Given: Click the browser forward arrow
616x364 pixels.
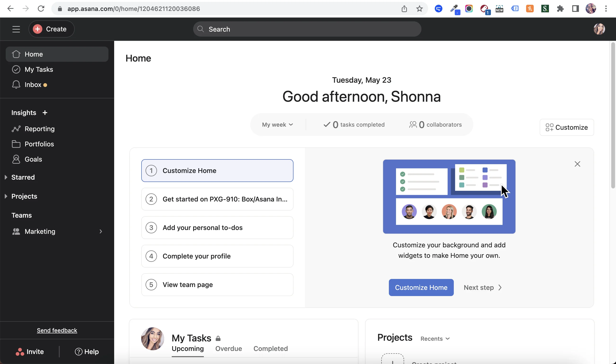Looking at the screenshot, I should pyautogui.click(x=25, y=9).
